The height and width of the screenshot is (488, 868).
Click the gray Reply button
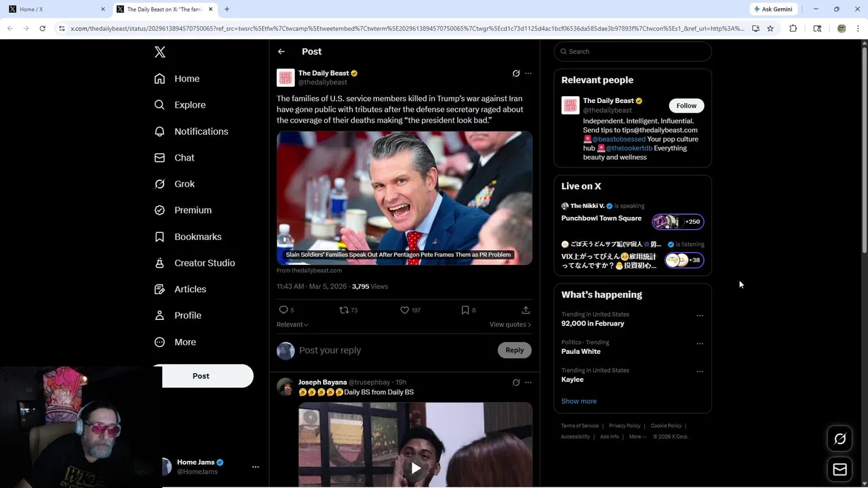515,350
